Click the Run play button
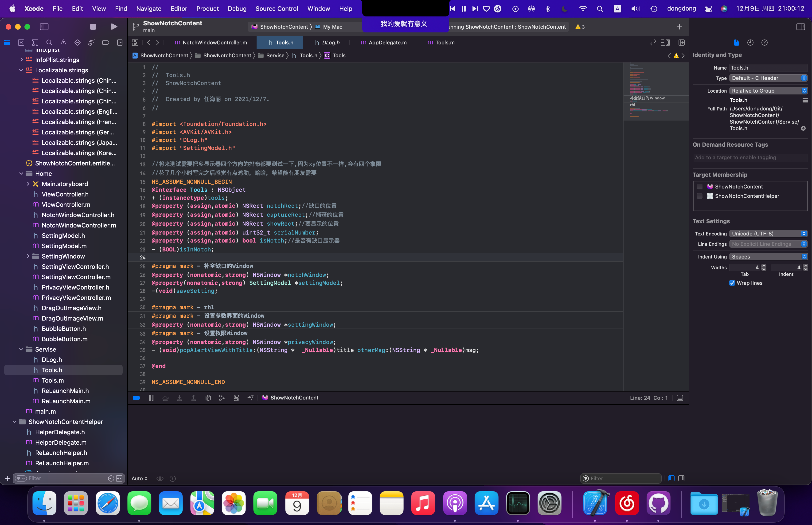This screenshot has height=525, width=812. click(114, 27)
